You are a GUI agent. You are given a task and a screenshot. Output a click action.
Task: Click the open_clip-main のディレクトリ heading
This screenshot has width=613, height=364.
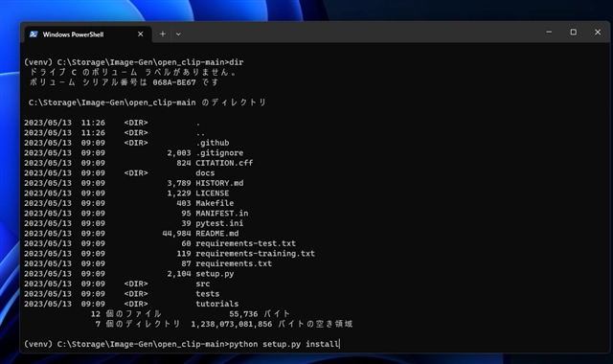[x=147, y=102]
